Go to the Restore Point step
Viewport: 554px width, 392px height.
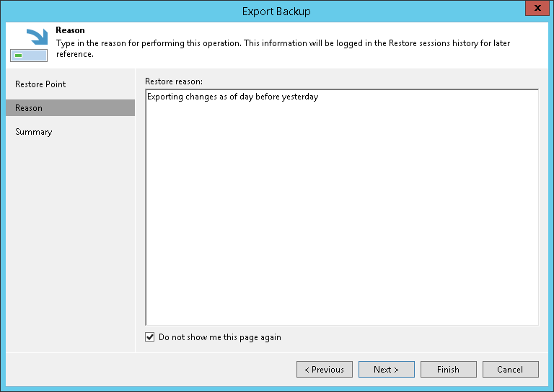pos(40,84)
